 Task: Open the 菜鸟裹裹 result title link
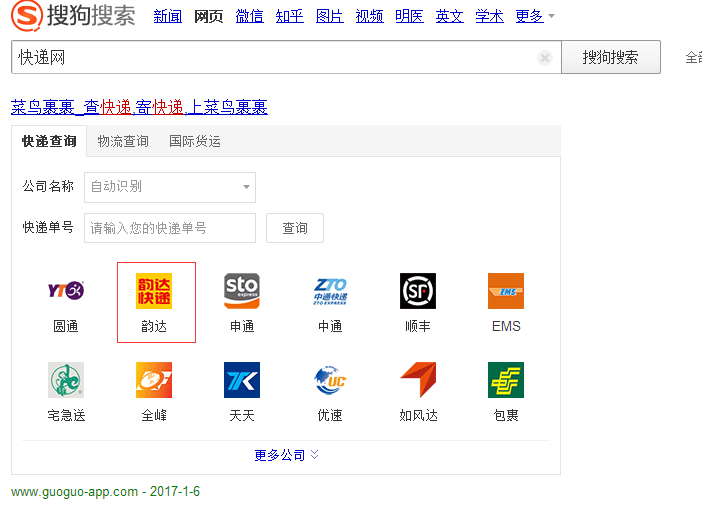pyautogui.click(x=139, y=107)
